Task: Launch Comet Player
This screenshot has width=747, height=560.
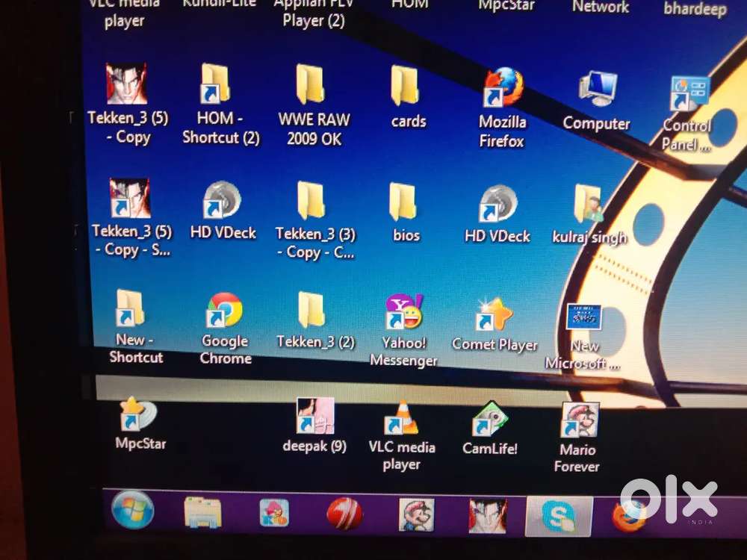Action: pos(495,314)
